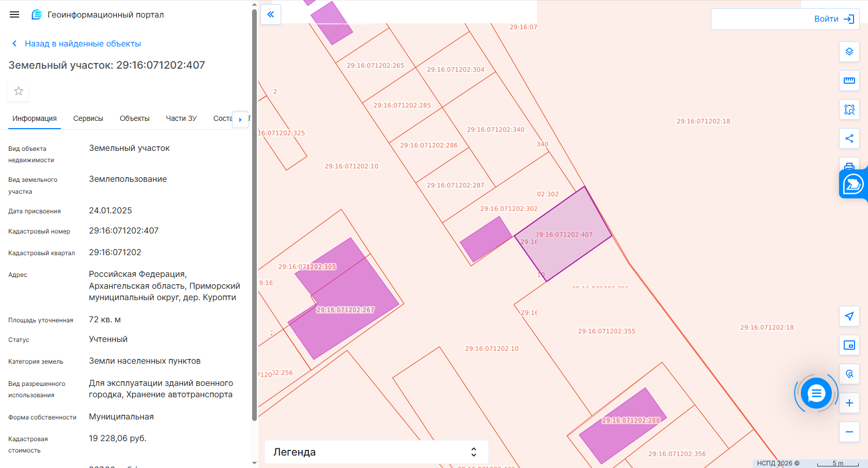868x468 pixels.
Task: Click the Землепользование value
Action: [x=128, y=179]
